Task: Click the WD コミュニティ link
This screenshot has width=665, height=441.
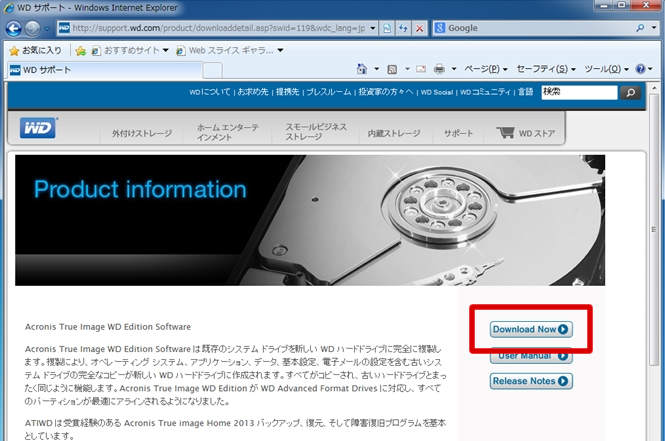Action: 485,92
